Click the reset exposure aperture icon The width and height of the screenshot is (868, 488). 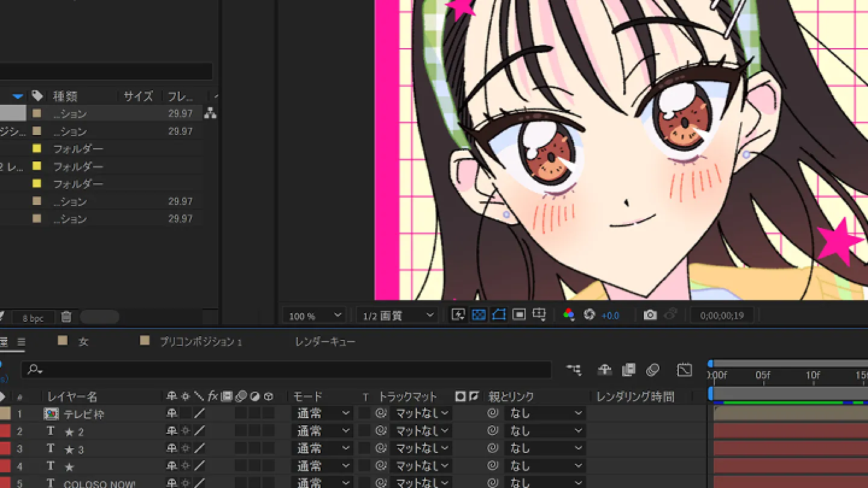(590, 314)
